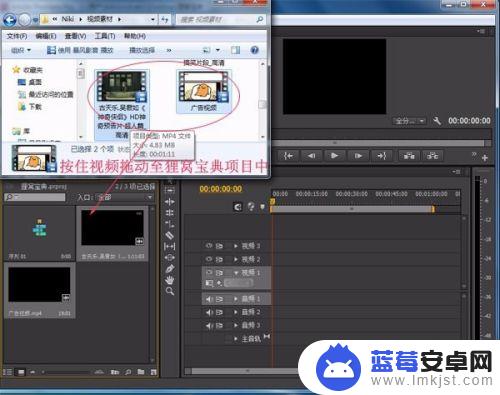Go back in Explorer window
This screenshot has height=395, width=500.
tap(10, 20)
